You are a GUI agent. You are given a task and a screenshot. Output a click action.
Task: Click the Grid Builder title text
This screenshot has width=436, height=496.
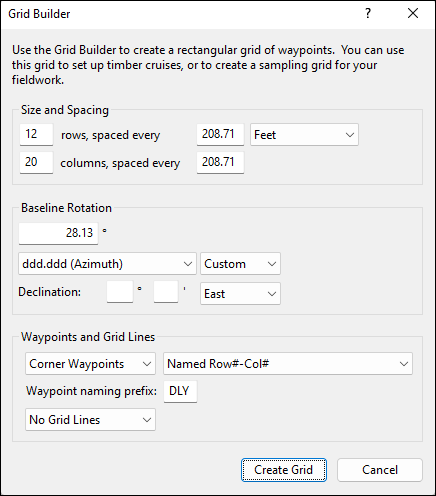[39, 14]
